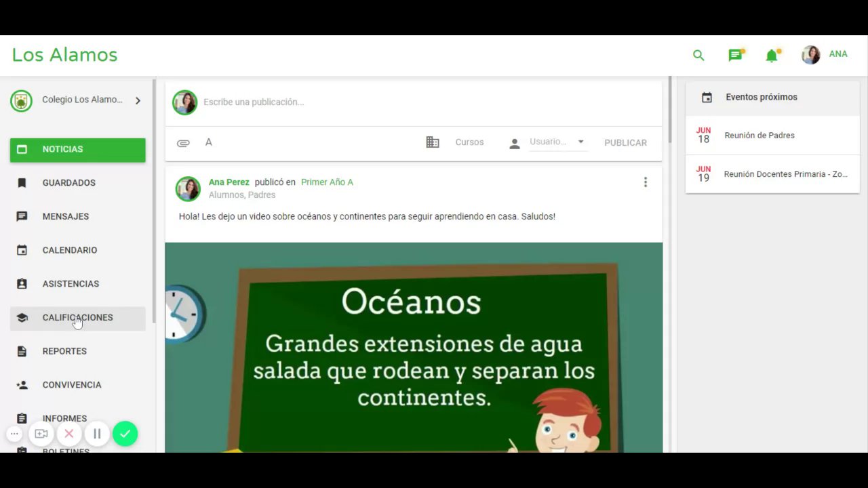Select the Noticias menu item
Image resolution: width=868 pixels, height=488 pixels.
pos(77,150)
